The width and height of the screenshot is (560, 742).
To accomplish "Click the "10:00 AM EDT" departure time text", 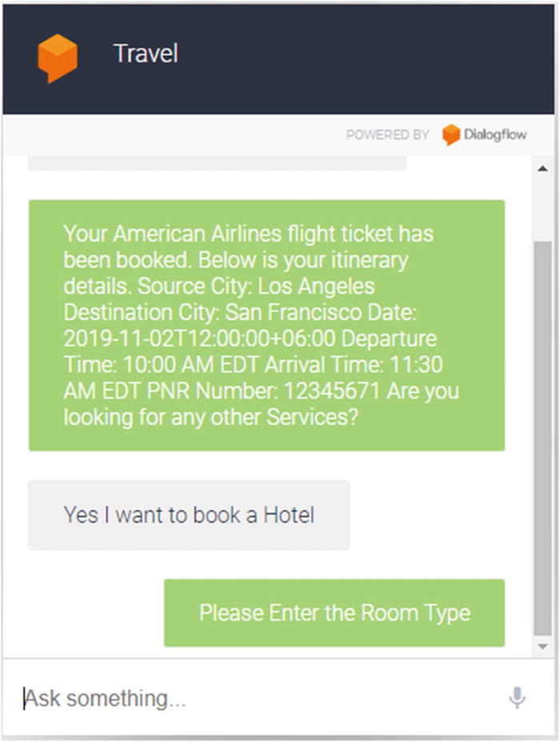I will [191, 365].
